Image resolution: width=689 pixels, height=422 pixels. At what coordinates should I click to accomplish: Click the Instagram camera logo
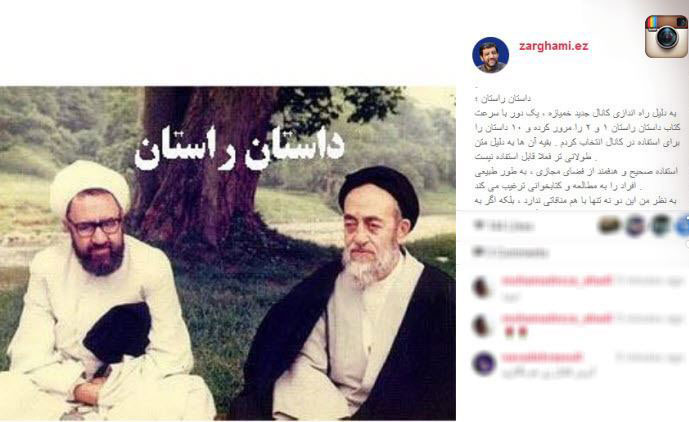[666, 36]
